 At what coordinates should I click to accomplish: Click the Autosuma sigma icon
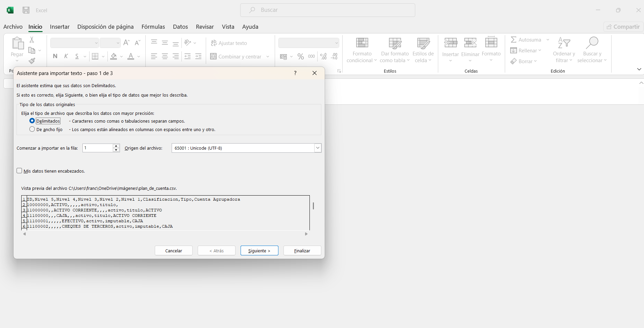[514, 40]
